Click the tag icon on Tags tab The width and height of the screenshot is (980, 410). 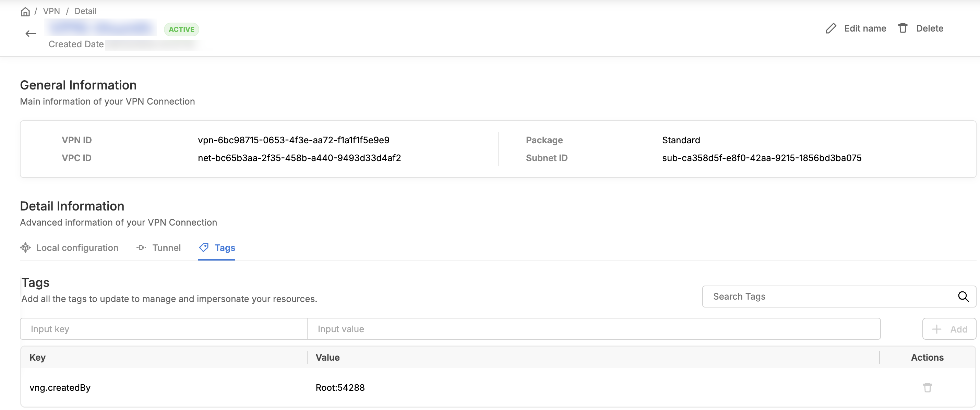click(204, 248)
